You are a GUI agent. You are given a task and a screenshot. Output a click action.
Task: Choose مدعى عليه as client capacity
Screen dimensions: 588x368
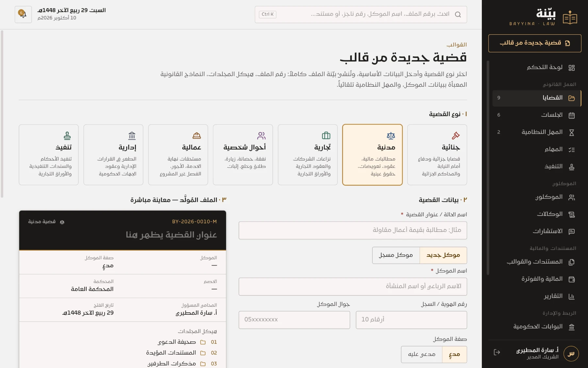click(422, 355)
